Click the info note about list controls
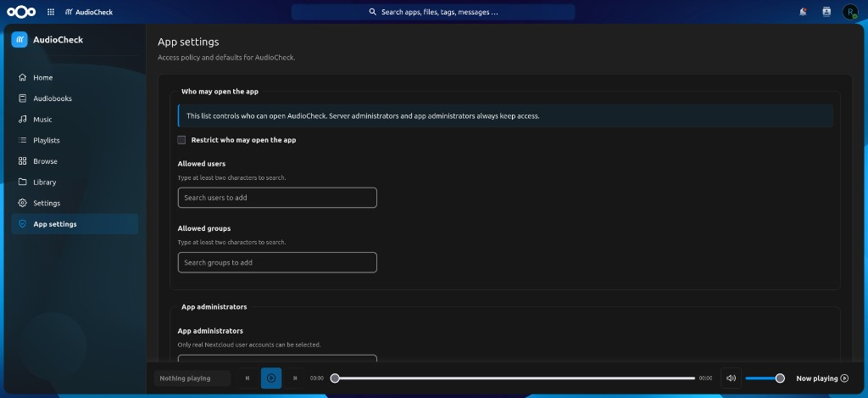Image resolution: width=868 pixels, height=398 pixels. [505, 116]
